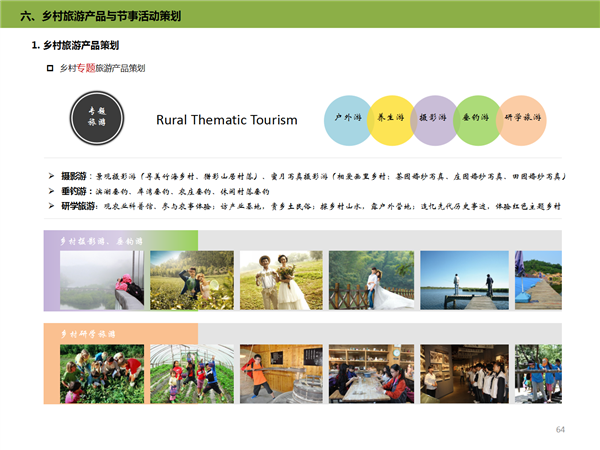
Task: Click the arrow bullet beside 垂钓游
Action: point(52,190)
